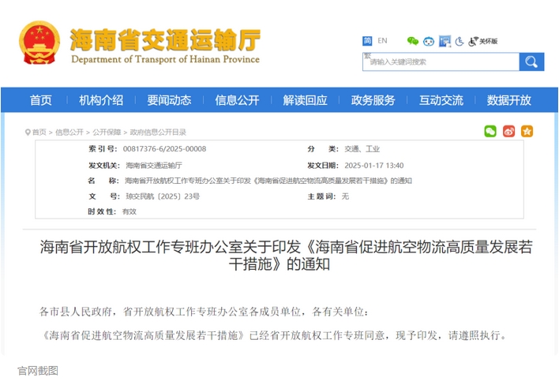
Task: Go to 信息公开 in breadcrumb
Action: [x=69, y=133]
